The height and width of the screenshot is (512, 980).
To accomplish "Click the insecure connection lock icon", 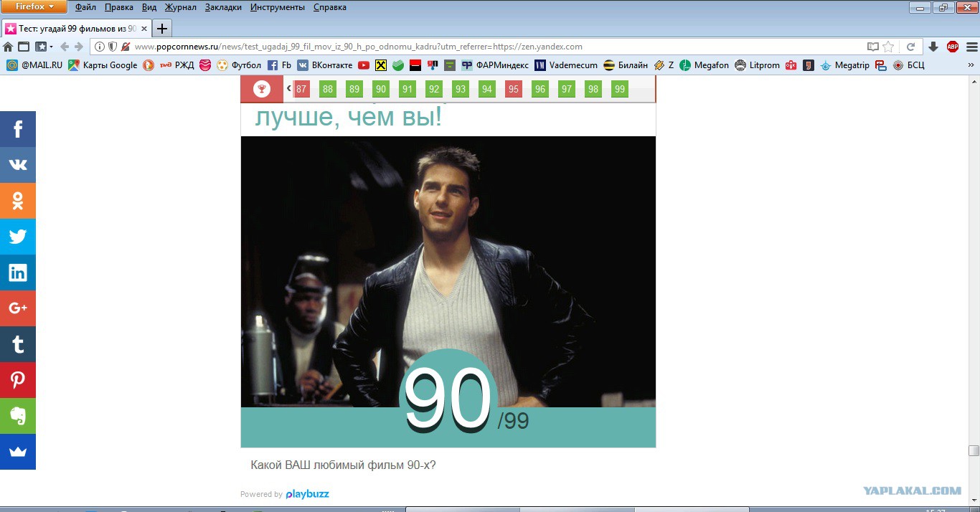I will 126,47.
